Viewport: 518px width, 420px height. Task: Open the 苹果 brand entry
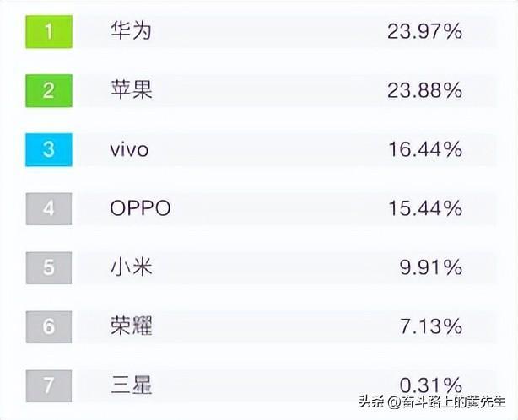click(131, 90)
